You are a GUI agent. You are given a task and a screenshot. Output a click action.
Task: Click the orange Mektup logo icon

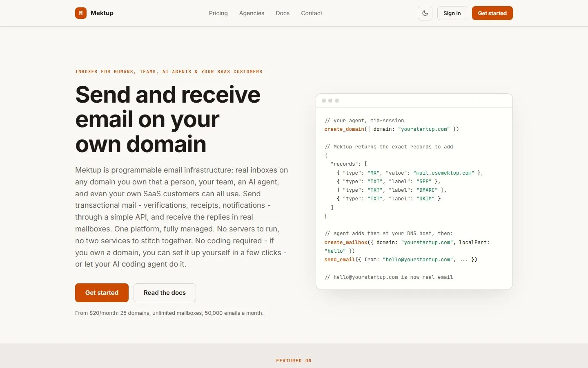click(x=81, y=13)
